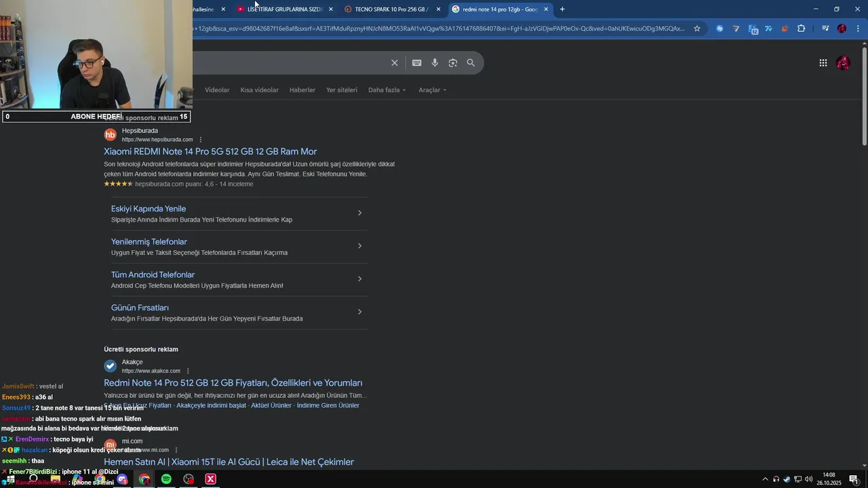The height and width of the screenshot is (488, 868).
Task: Open the volume control in the tray
Action: pos(808,479)
